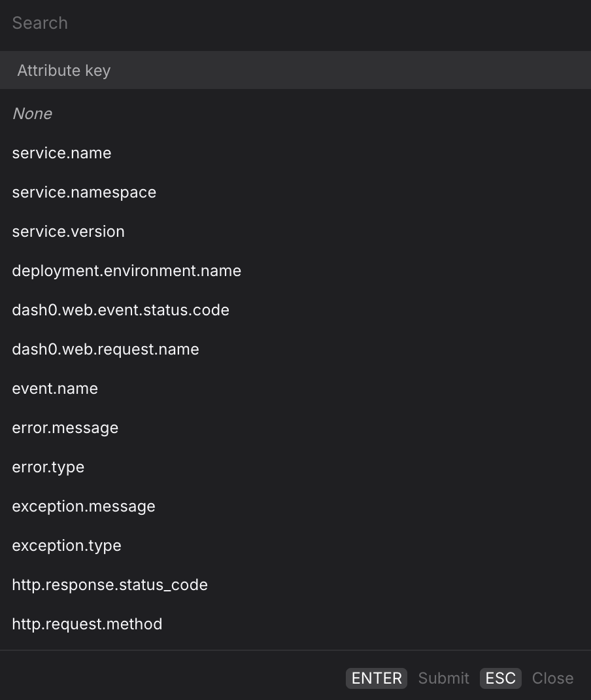
Task: Choose deployment.environment.name attribute
Action: [126, 270]
